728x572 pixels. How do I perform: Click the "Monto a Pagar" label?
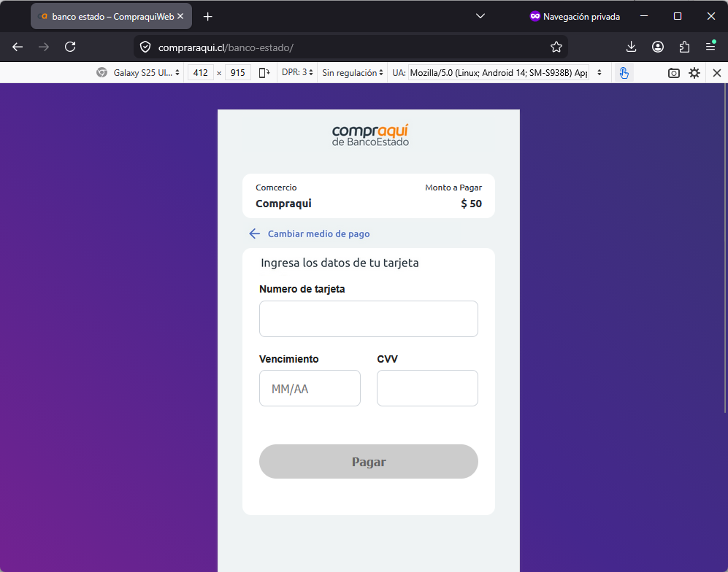(x=453, y=188)
